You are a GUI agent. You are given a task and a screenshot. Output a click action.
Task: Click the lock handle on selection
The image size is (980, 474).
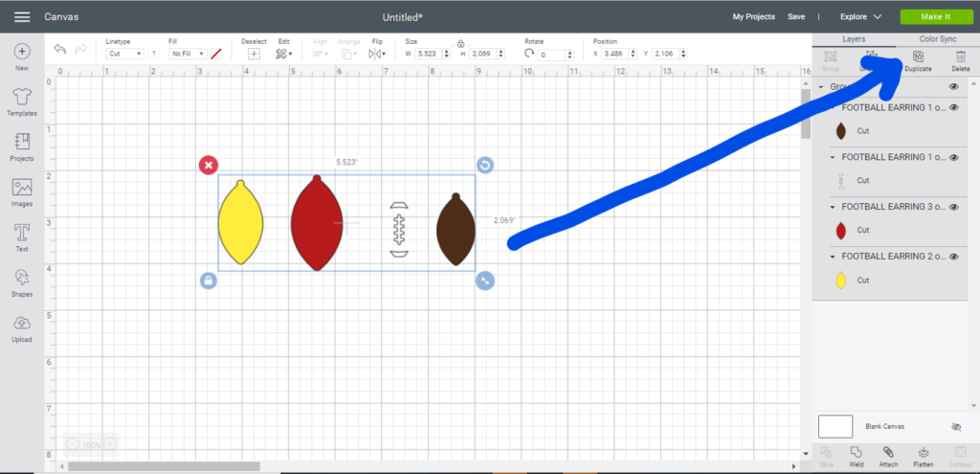208,281
